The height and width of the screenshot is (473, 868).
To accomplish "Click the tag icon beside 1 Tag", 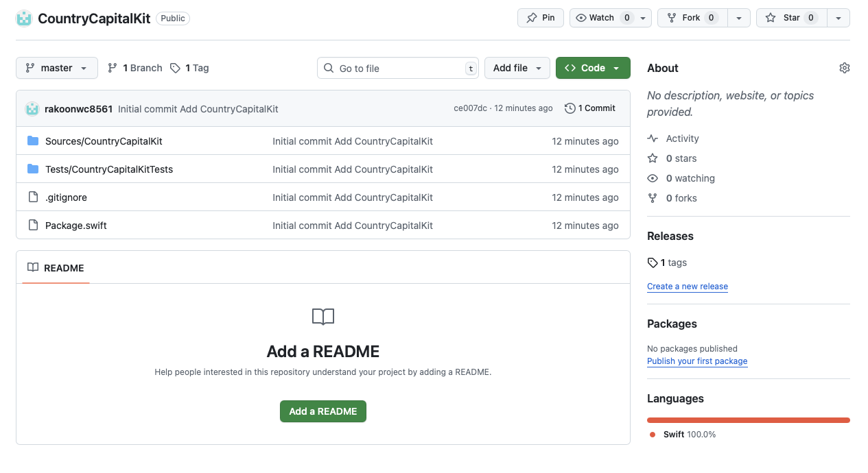I will (176, 68).
